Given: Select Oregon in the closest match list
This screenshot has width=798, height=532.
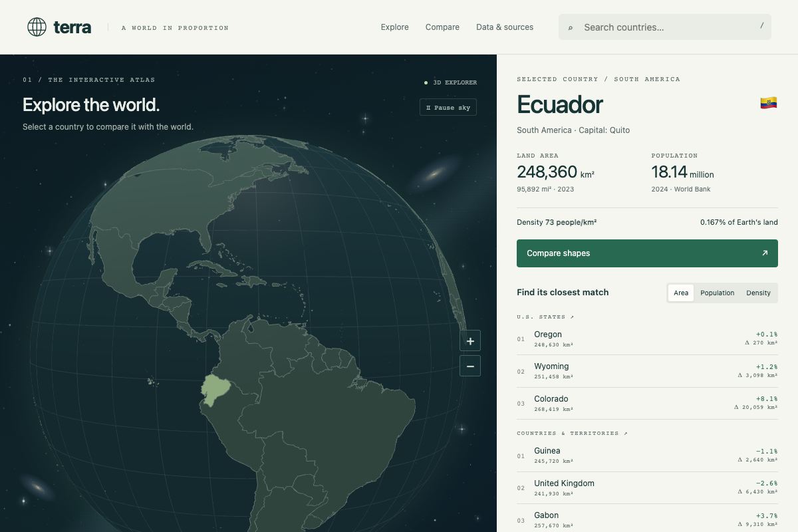Looking at the screenshot, I should click(647, 339).
